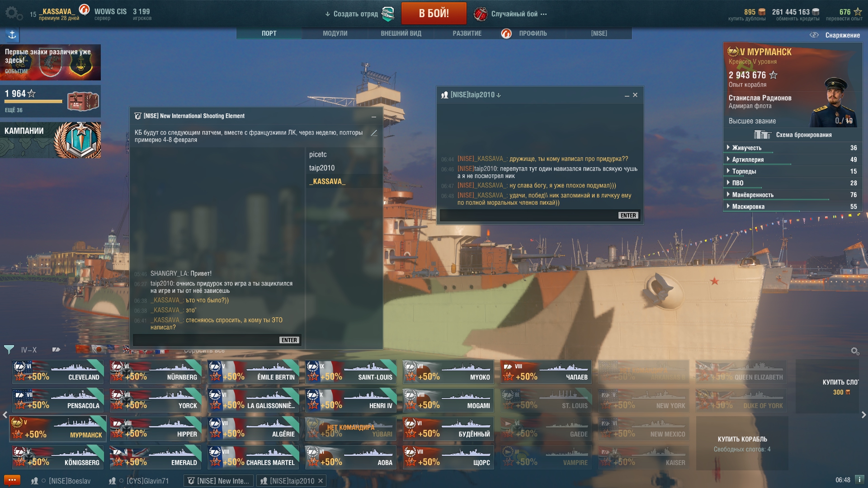Screen dimensions: 868x488
Task: Open the armor scheme ship icon
Action: [762, 135]
